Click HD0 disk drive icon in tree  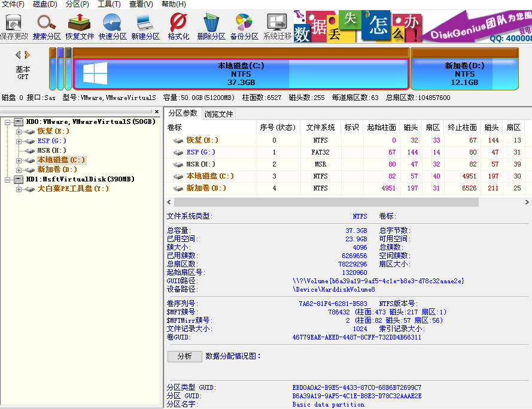(x=19, y=122)
